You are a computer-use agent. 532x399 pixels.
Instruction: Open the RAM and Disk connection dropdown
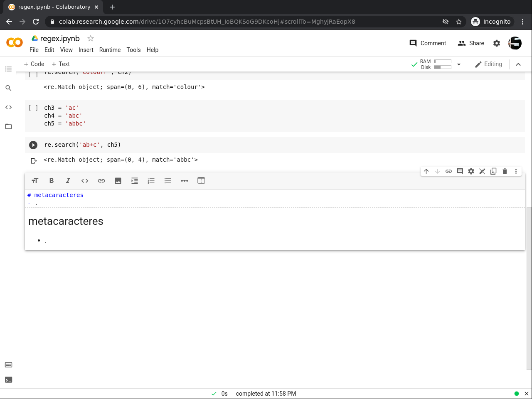coord(459,64)
